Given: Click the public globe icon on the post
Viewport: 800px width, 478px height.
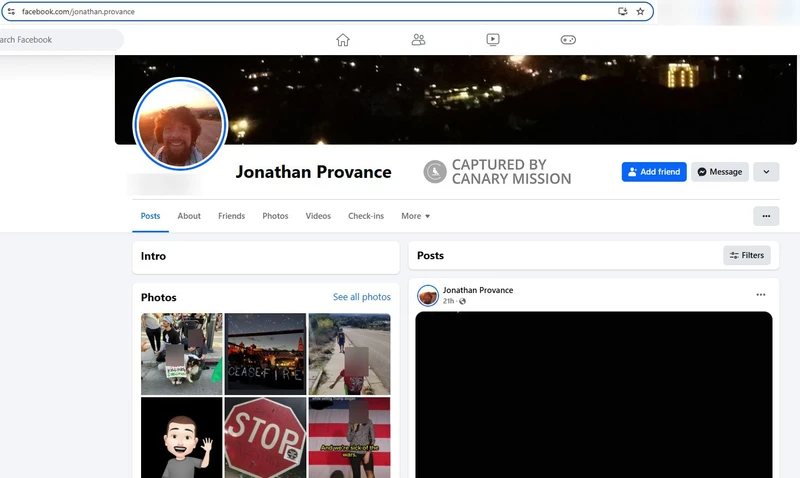Looking at the screenshot, I should point(462,301).
